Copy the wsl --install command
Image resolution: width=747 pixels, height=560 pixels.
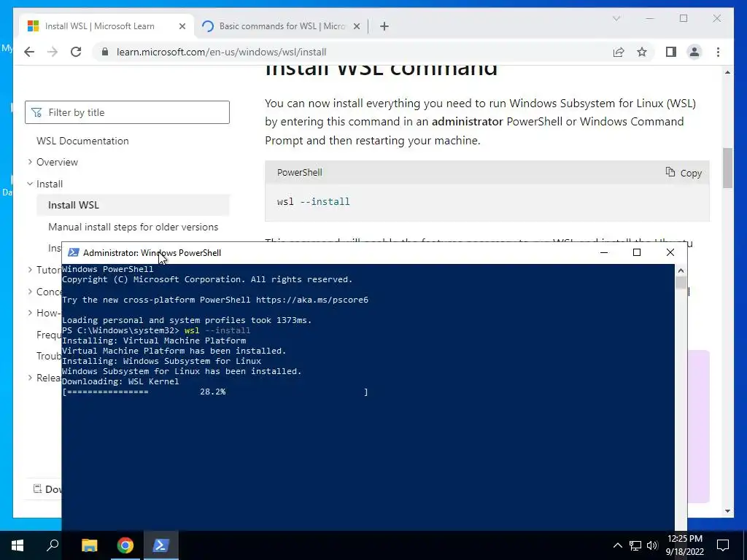coord(684,173)
